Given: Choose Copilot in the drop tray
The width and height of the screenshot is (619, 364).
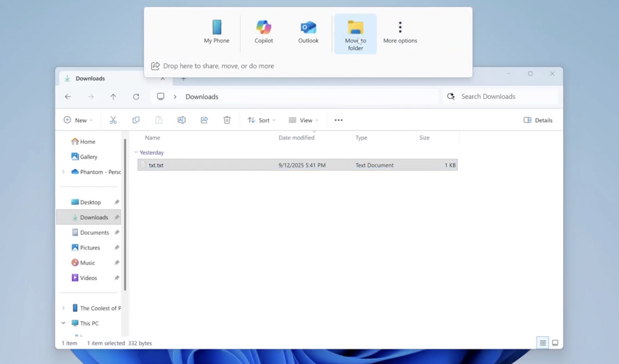Looking at the screenshot, I should (x=264, y=32).
